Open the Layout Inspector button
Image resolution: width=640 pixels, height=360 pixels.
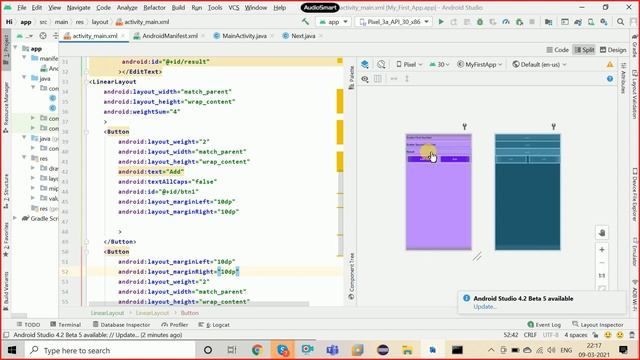(598, 324)
